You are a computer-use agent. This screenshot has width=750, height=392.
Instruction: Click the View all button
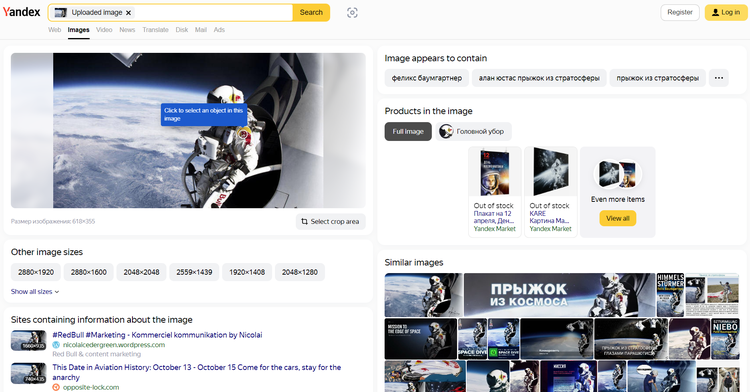(618, 218)
